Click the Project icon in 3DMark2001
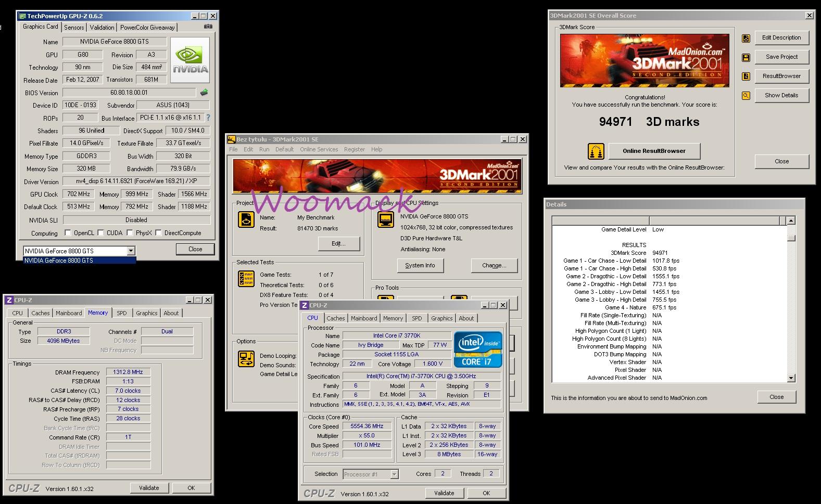Image resolution: width=821 pixels, height=504 pixels. pos(246,219)
